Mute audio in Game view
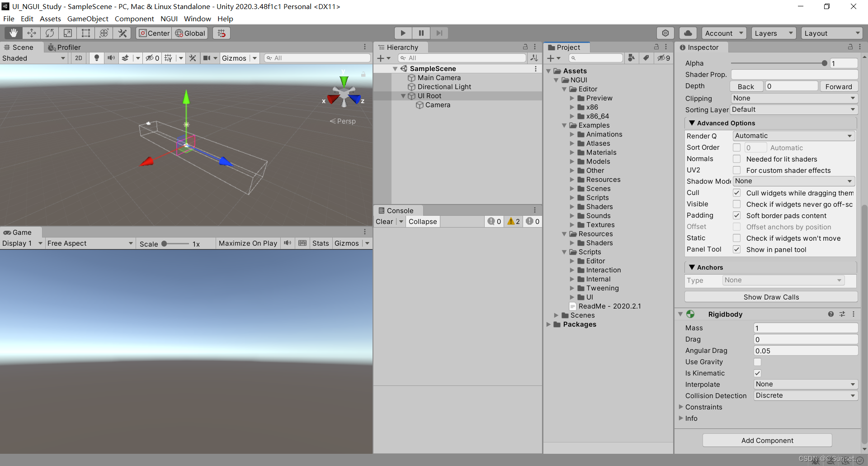 point(288,243)
